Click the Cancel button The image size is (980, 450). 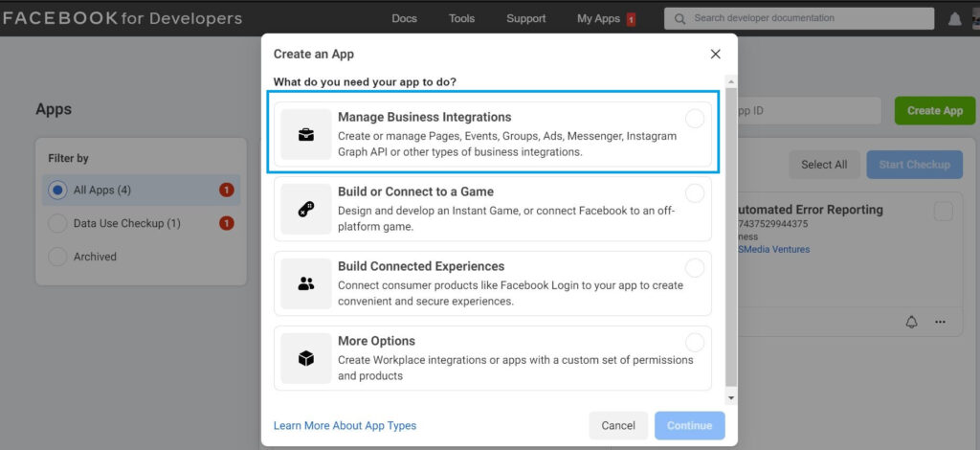pyautogui.click(x=618, y=426)
